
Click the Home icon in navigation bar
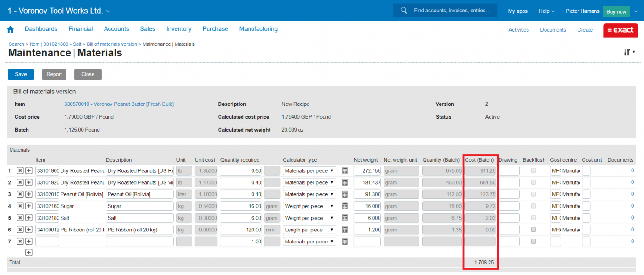coord(11,29)
